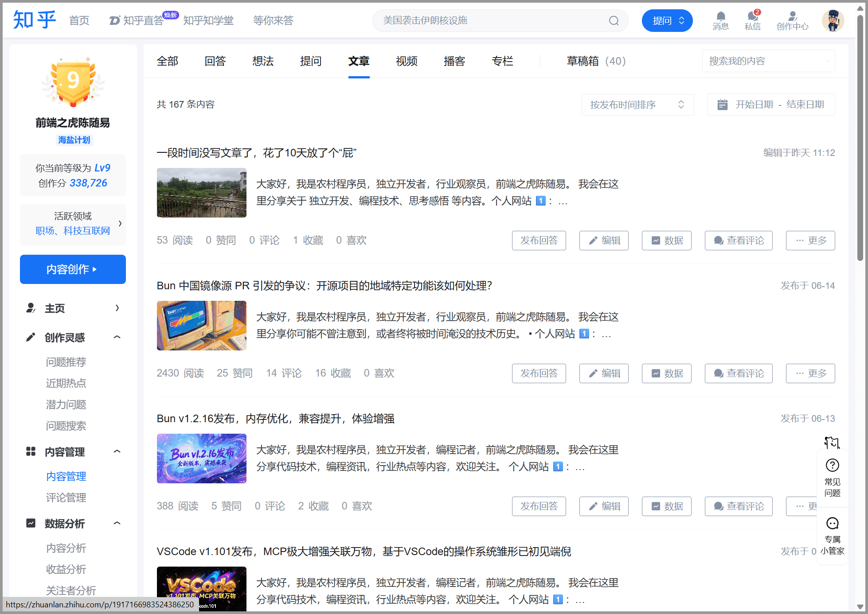Viewport: 868px width, 614px height.
Task: Click 更多 for first article
Action: point(810,241)
